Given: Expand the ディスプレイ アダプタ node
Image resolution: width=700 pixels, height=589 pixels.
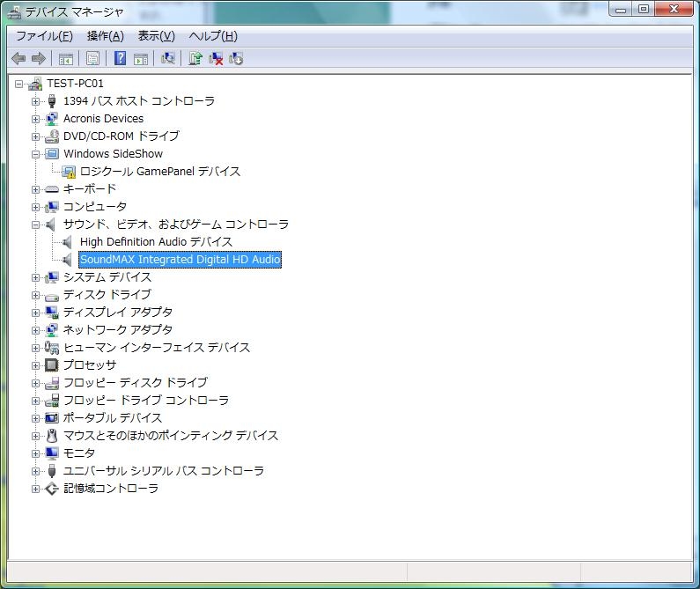Looking at the screenshot, I should [35, 313].
